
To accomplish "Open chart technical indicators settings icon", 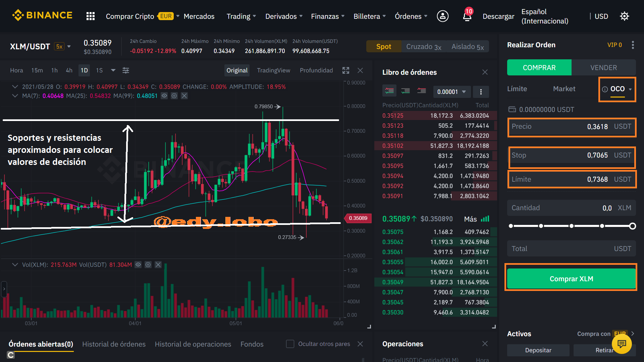I will pos(126,70).
